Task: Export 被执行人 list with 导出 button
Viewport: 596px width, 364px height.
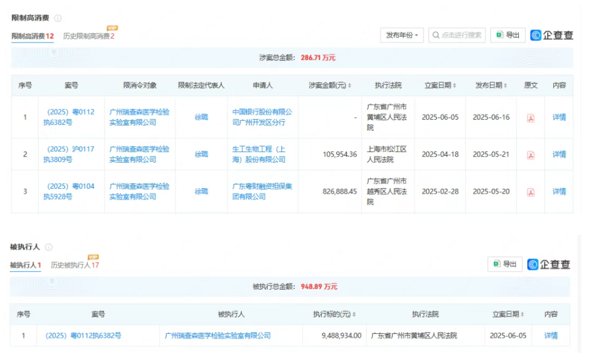Action: (505, 264)
